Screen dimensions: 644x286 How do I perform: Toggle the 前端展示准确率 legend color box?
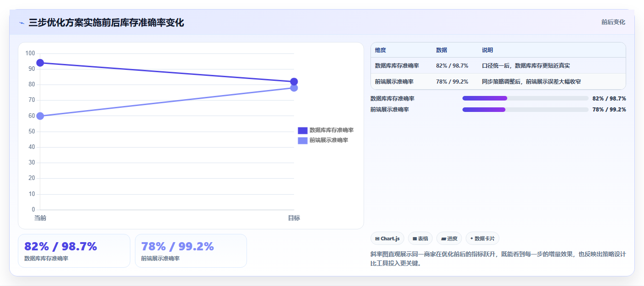pyautogui.click(x=303, y=140)
